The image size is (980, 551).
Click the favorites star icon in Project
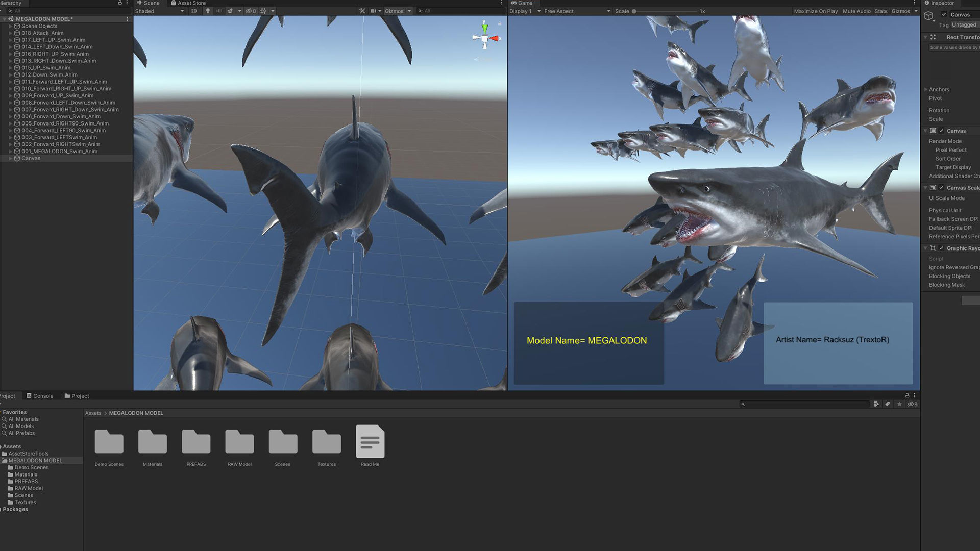(x=899, y=404)
